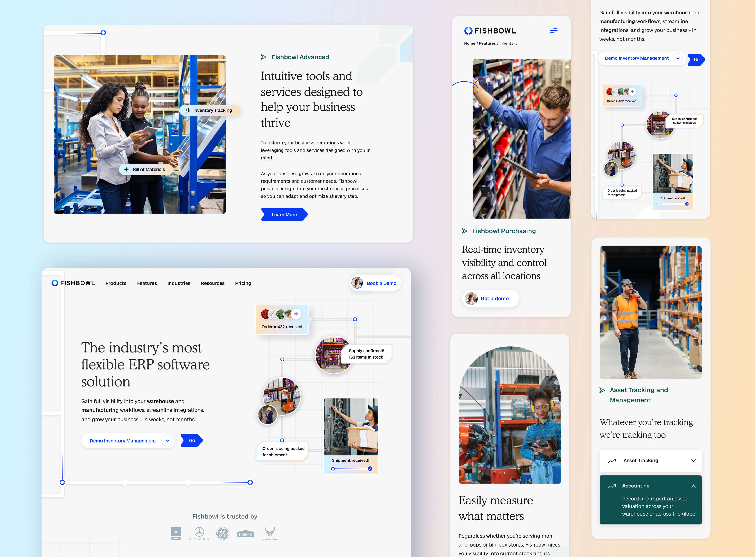
Task: Open the mobile hamburger menu icon
Action: [x=553, y=31]
